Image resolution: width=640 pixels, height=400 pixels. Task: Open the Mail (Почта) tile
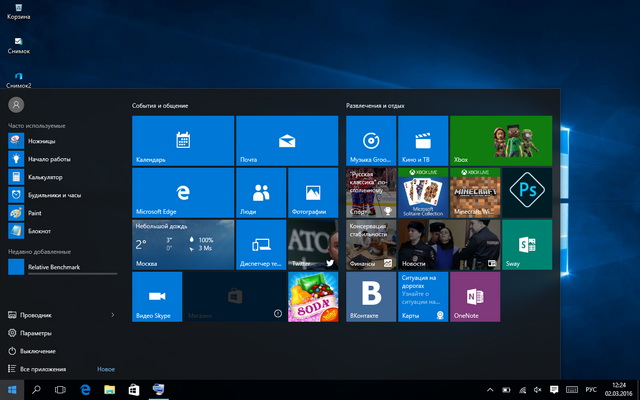point(287,141)
